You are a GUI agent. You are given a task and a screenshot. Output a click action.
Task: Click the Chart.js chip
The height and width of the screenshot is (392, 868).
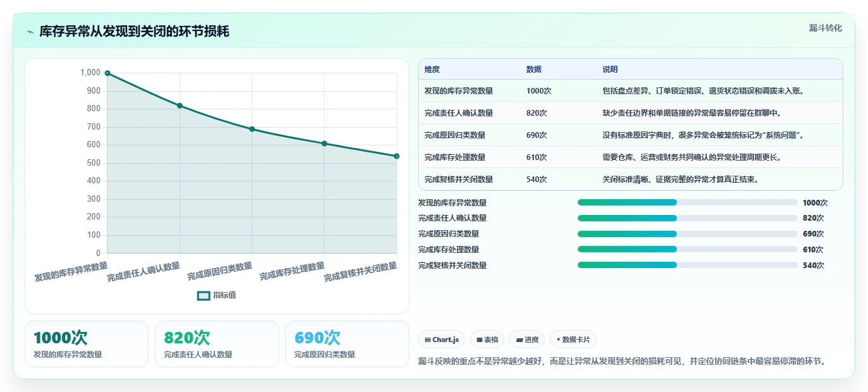[441, 340]
